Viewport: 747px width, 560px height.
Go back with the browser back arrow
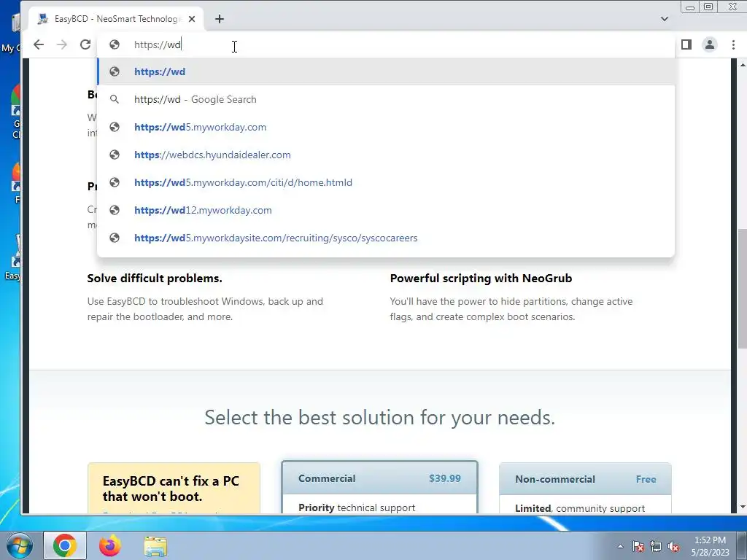(x=39, y=44)
